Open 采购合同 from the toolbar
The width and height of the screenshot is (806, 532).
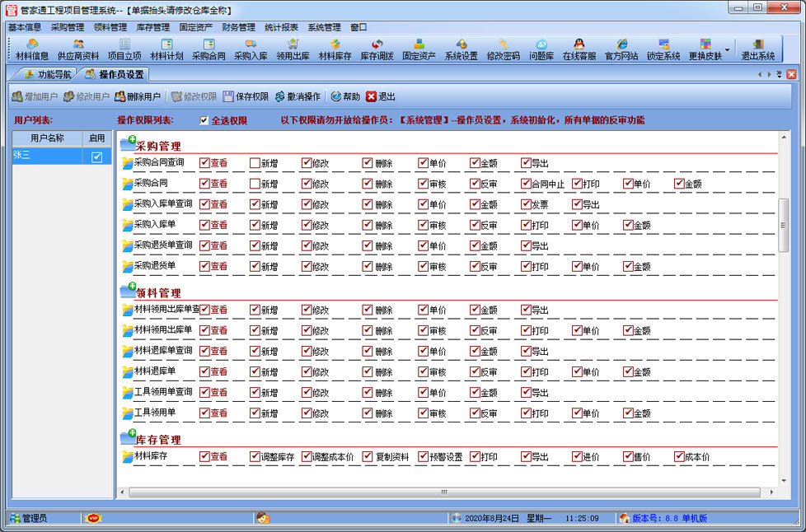(209, 49)
